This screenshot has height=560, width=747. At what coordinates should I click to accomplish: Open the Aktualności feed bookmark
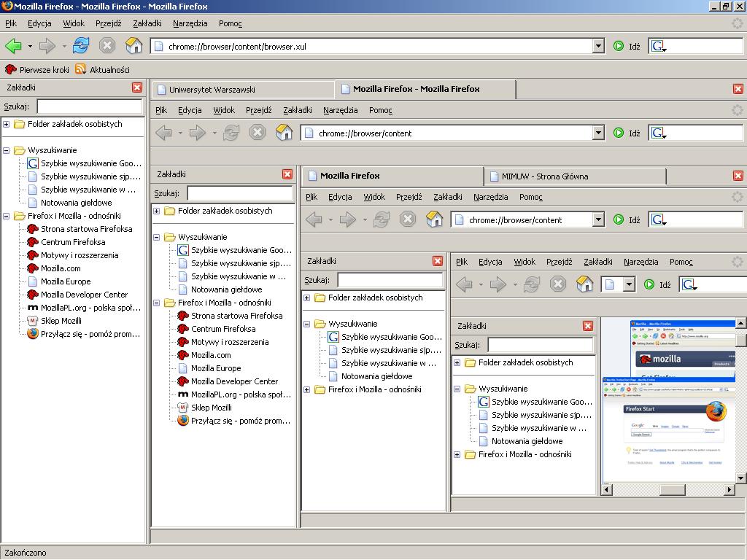pyautogui.click(x=102, y=70)
